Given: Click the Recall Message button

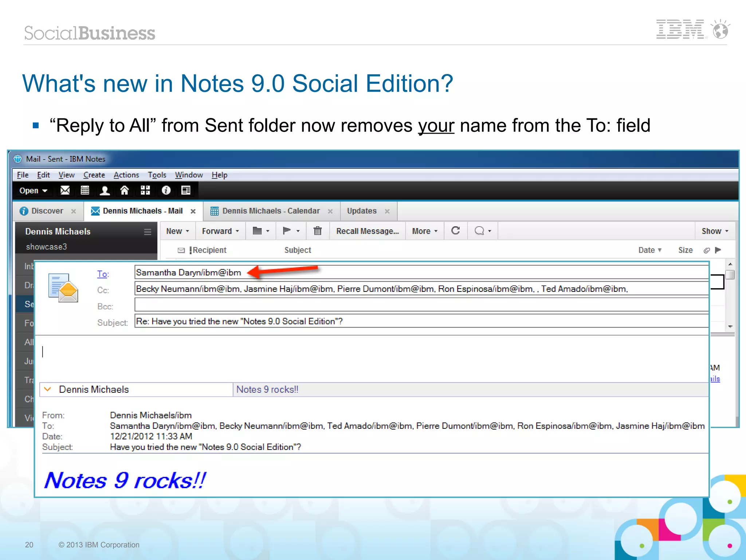Looking at the screenshot, I should point(368,231).
